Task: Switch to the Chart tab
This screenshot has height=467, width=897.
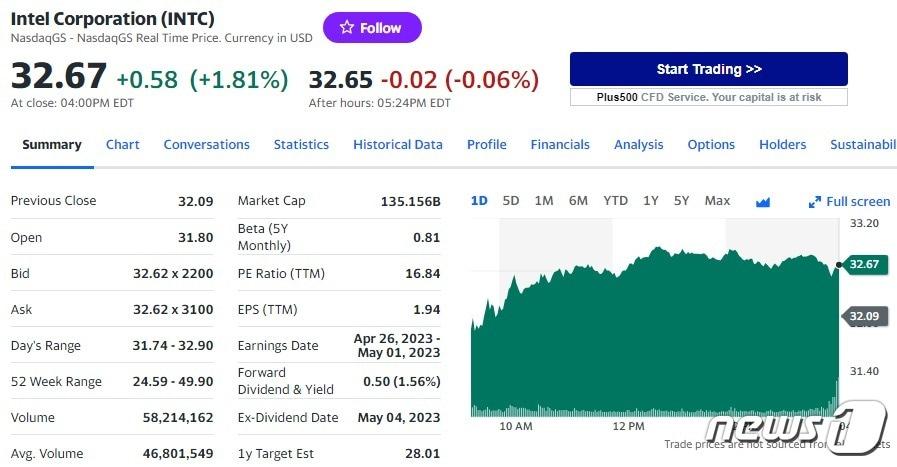Action: 123,144
